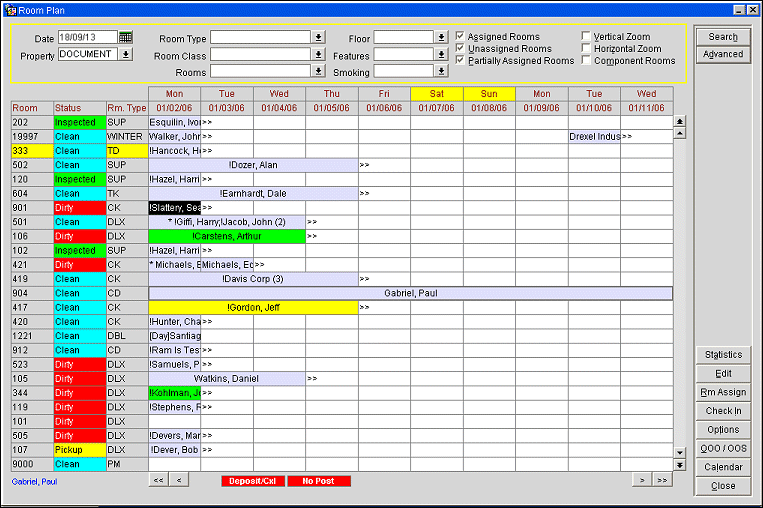Step forward one day with single-right arrow
This screenshot has height=508, width=763.
[x=641, y=481]
